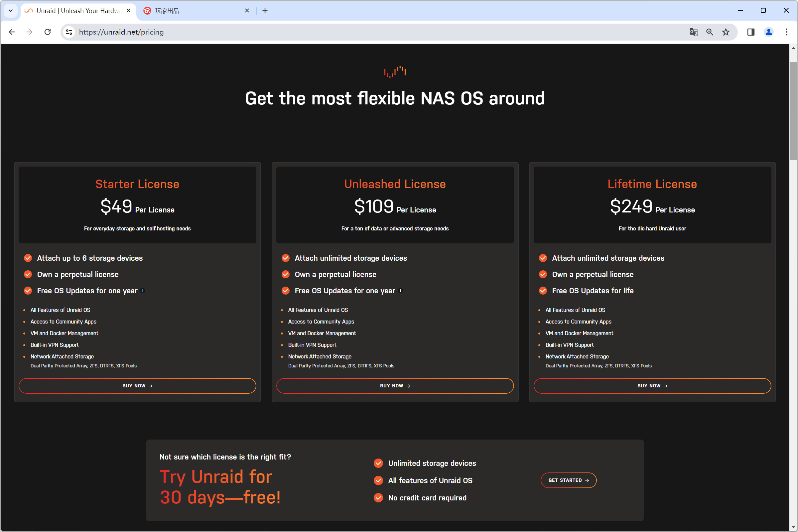Click the URL address field
Image resolution: width=798 pixels, height=532 pixels.
point(380,32)
